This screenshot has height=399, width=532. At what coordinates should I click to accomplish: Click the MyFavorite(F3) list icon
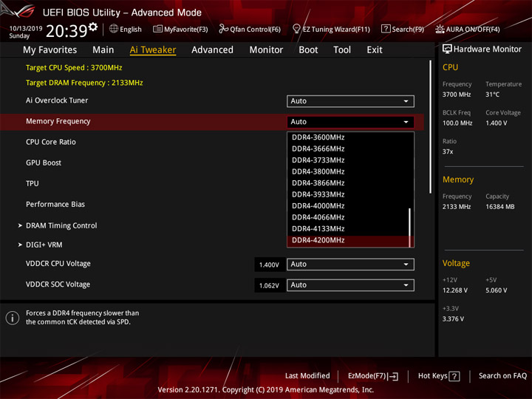[157, 29]
